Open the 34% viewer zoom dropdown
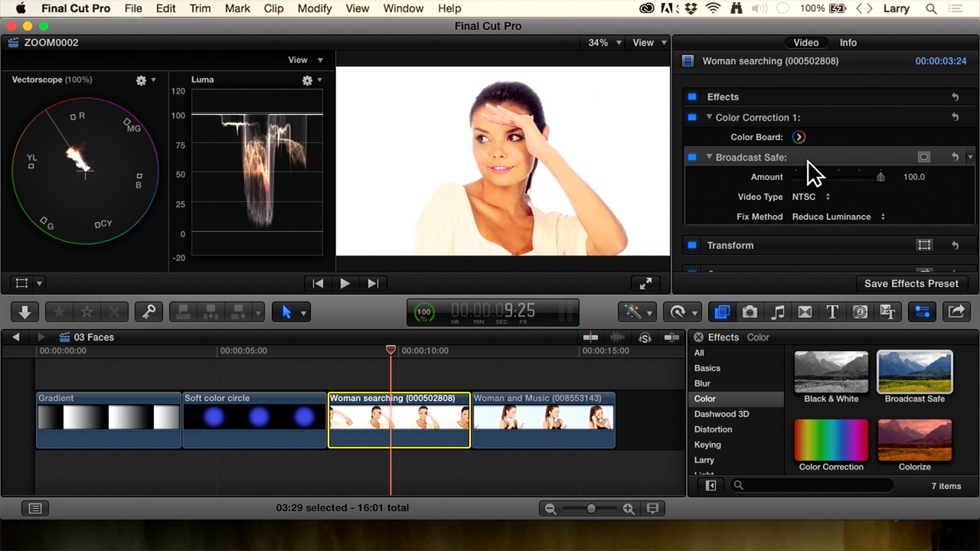Image resolution: width=980 pixels, height=551 pixels. [605, 43]
